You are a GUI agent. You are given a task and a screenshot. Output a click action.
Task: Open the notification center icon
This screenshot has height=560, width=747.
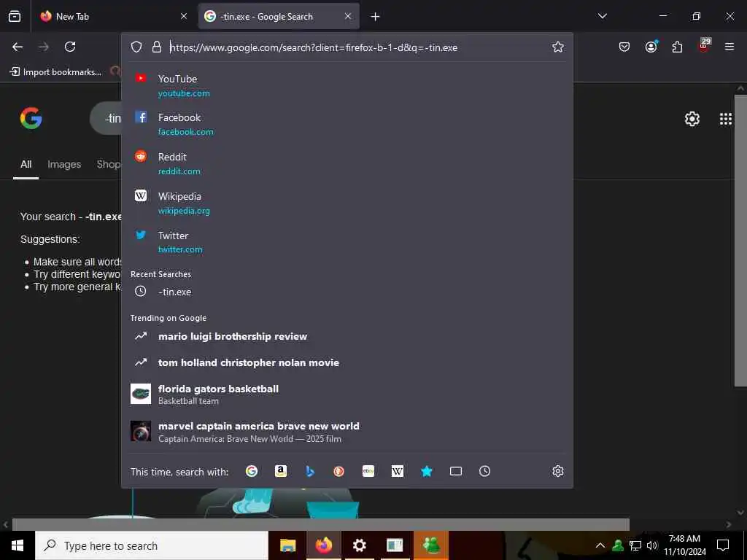tap(723, 545)
